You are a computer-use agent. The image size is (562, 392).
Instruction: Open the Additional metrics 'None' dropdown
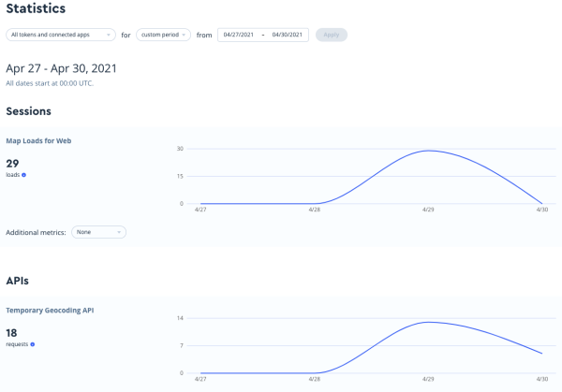coord(98,232)
